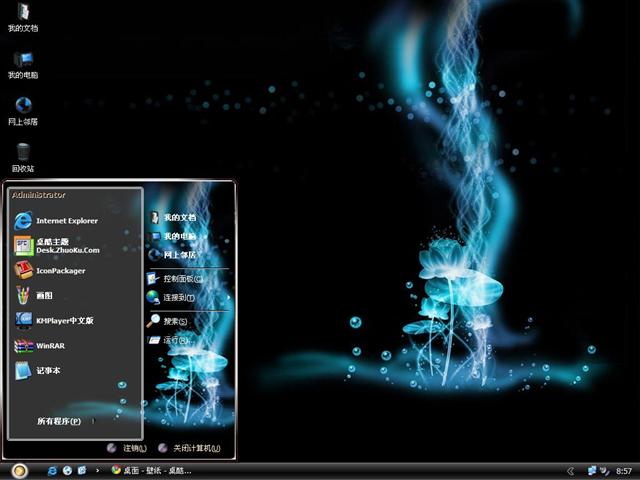640x480 pixels.
Task: Click the 注销(L) log off button
Action: 126,448
